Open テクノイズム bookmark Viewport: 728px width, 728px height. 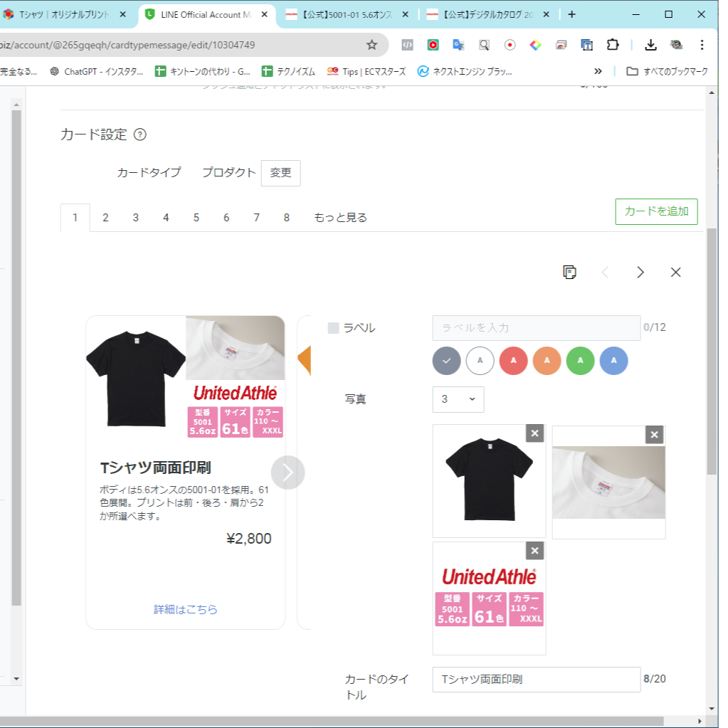pos(288,71)
